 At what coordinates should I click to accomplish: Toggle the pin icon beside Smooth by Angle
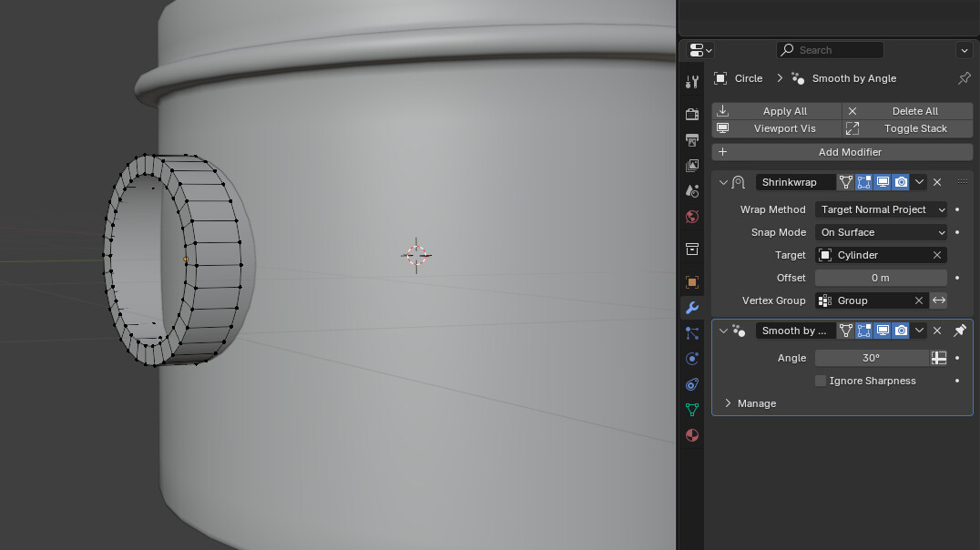[965, 78]
